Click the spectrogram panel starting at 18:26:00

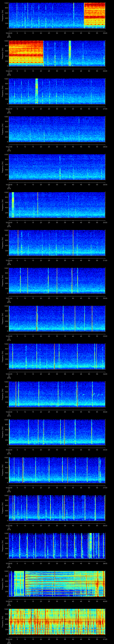tap(57, 91)
